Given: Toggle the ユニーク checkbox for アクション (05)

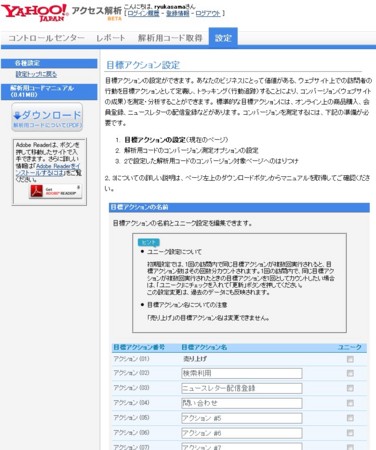Looking at the screenshot, I should pos(350,418).
